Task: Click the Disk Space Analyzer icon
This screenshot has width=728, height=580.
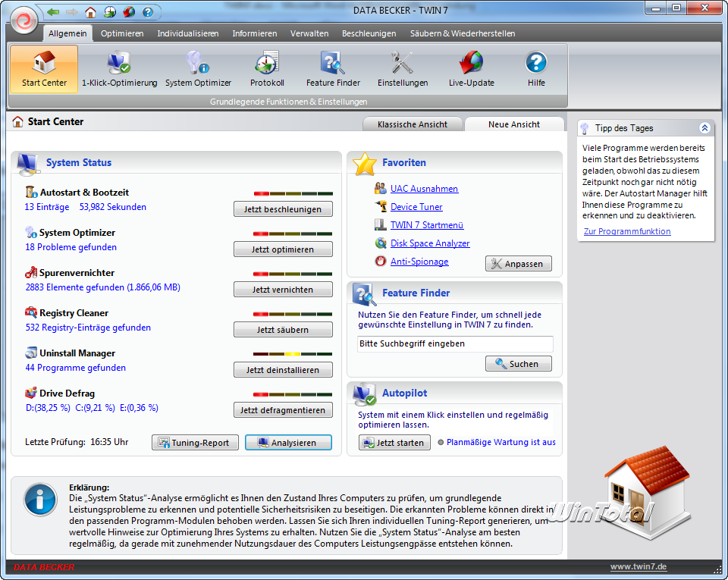Action: (x=380, y=243)
